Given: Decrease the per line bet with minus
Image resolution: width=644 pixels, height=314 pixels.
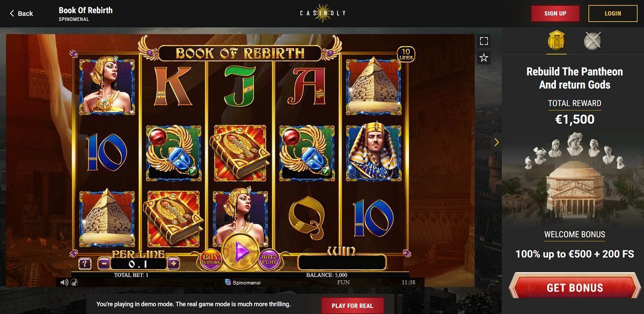Looking at the screenshot, I should pos(104,263).
